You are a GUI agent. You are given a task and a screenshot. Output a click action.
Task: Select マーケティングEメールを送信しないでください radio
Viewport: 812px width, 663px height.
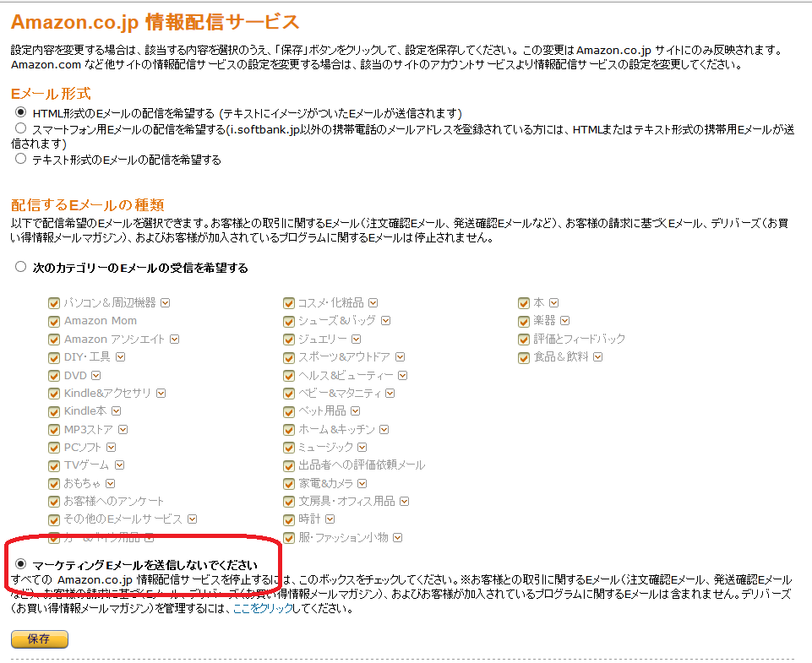[21, 563]
